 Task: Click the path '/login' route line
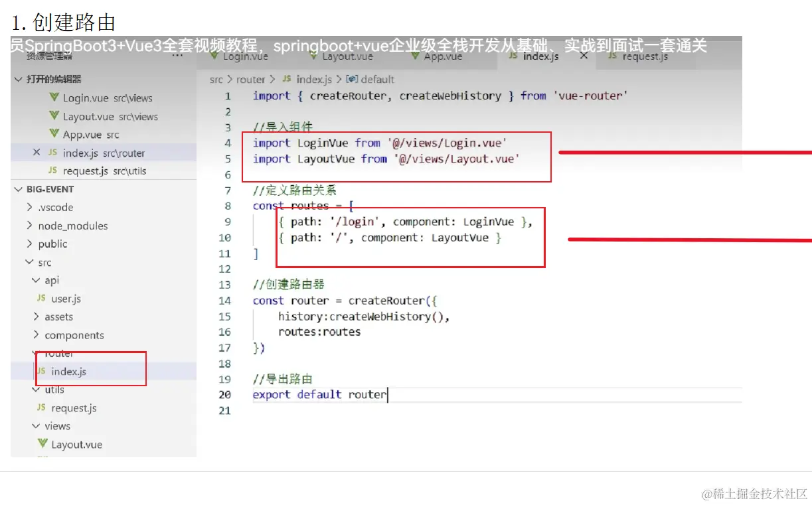point(406,222)
